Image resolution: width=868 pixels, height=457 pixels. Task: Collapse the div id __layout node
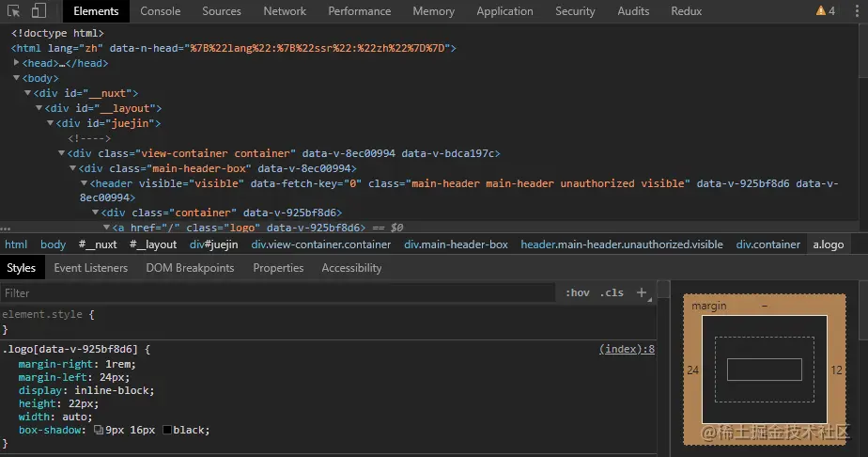click(x=39, y=108)
